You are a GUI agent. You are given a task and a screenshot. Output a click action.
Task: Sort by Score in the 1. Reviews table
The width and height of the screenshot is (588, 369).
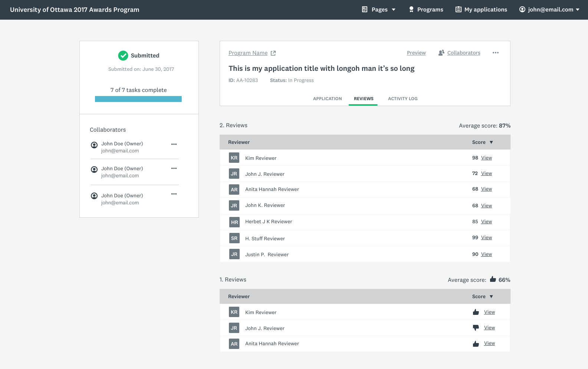pyautogui.click(x=482, y=297)
